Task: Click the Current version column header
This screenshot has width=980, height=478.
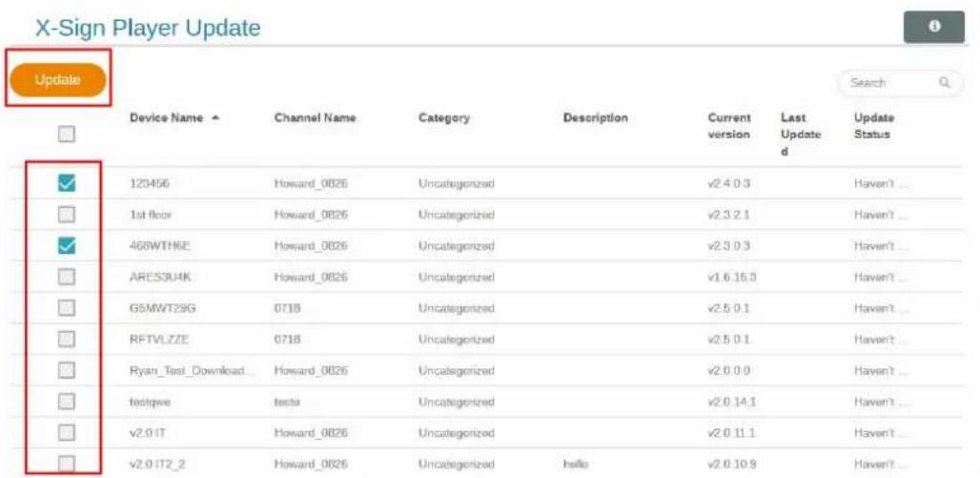Action: coord(728,126)
